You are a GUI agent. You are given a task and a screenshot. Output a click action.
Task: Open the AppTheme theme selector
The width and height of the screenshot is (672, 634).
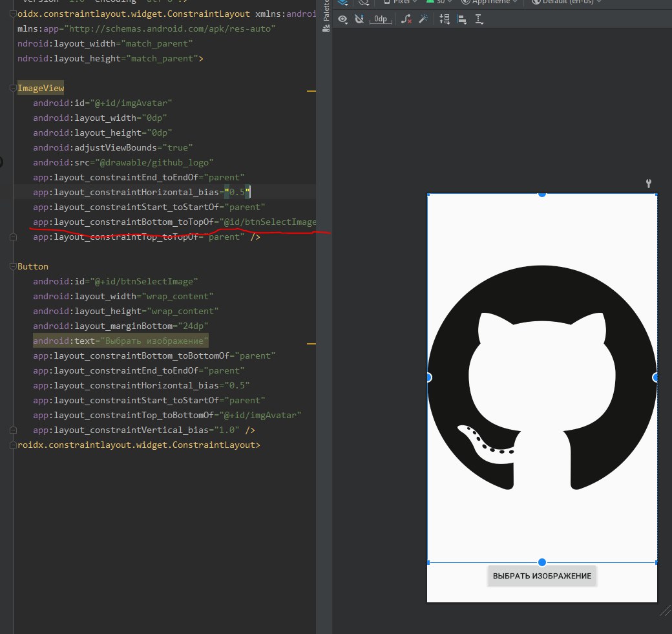click(x=489, y=2)
